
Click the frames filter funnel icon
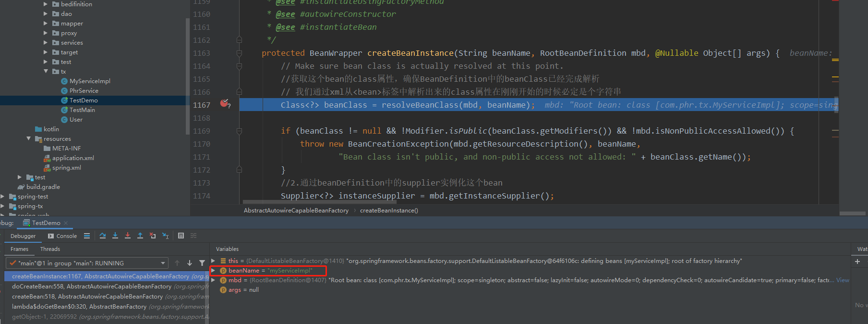click(202, 263)
